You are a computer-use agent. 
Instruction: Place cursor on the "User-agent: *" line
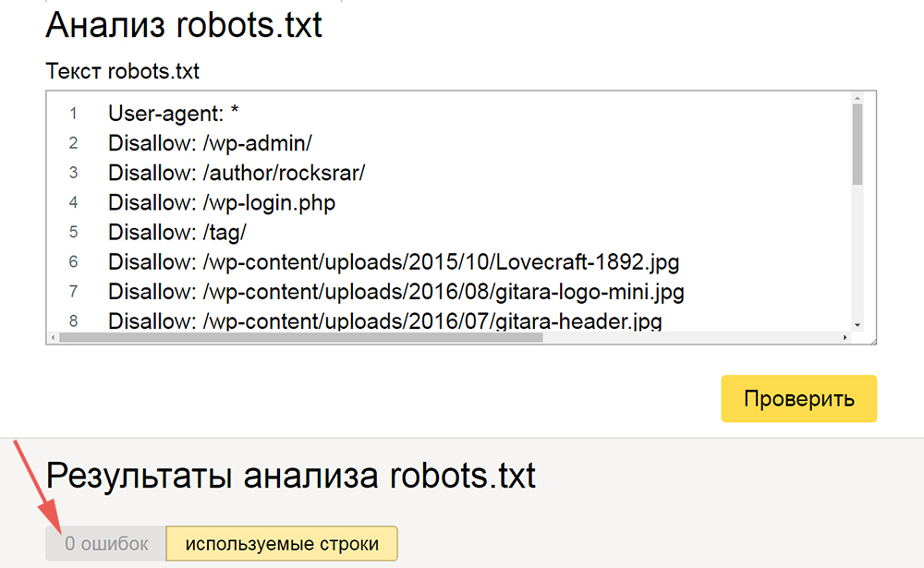tap(174, 114)
